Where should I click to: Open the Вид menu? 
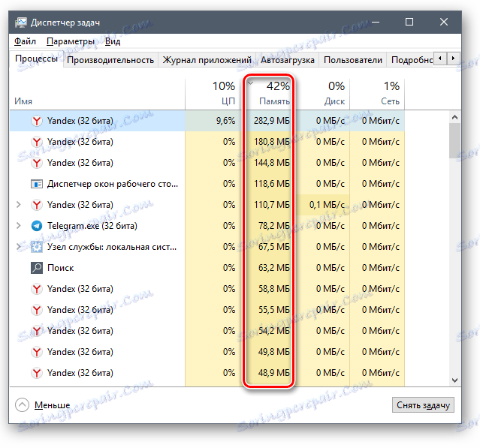[113, 41]
